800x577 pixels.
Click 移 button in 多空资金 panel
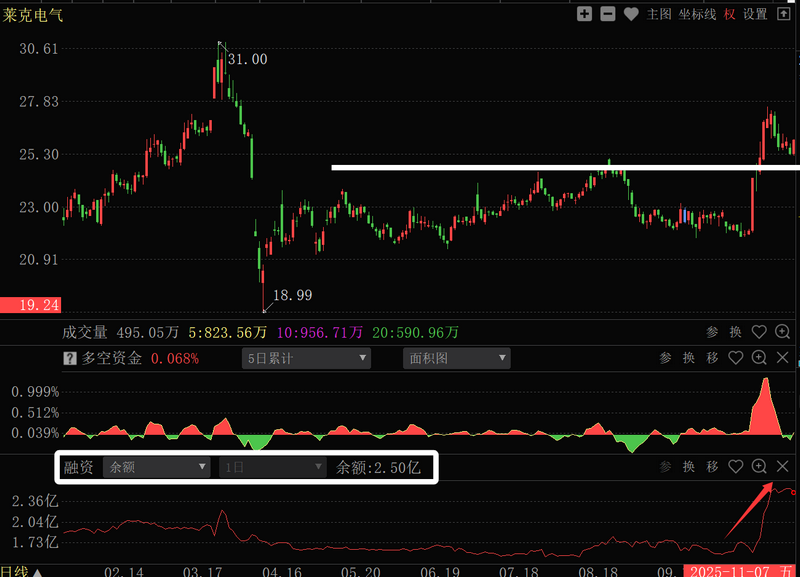tap(712, 358)
